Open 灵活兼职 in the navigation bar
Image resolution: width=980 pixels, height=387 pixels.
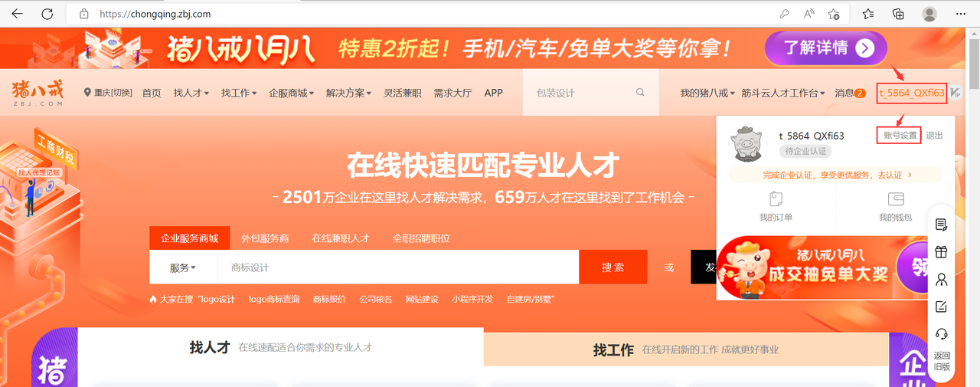point(403,93)
